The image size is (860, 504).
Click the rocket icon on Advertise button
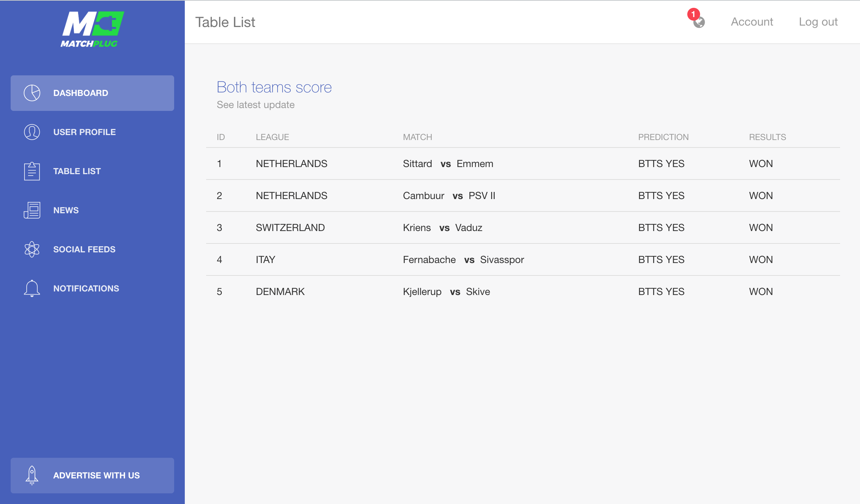click(32, 475)
